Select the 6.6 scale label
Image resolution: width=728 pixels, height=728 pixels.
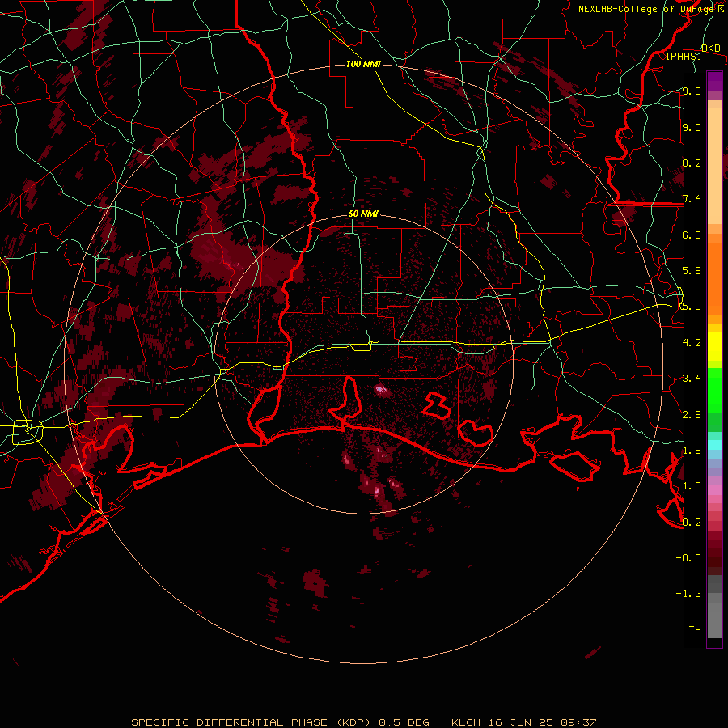point(692,235)
